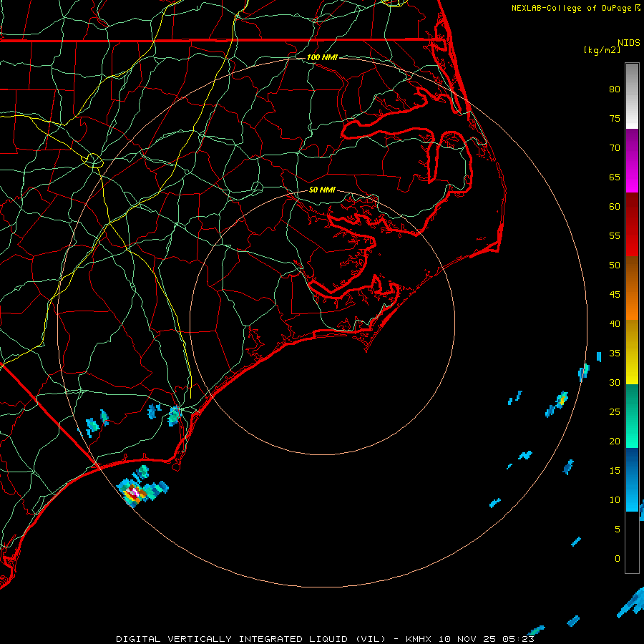Screen dimensions: 644x644
Task: Click the 60 scale value
Action: click(615, 207)
